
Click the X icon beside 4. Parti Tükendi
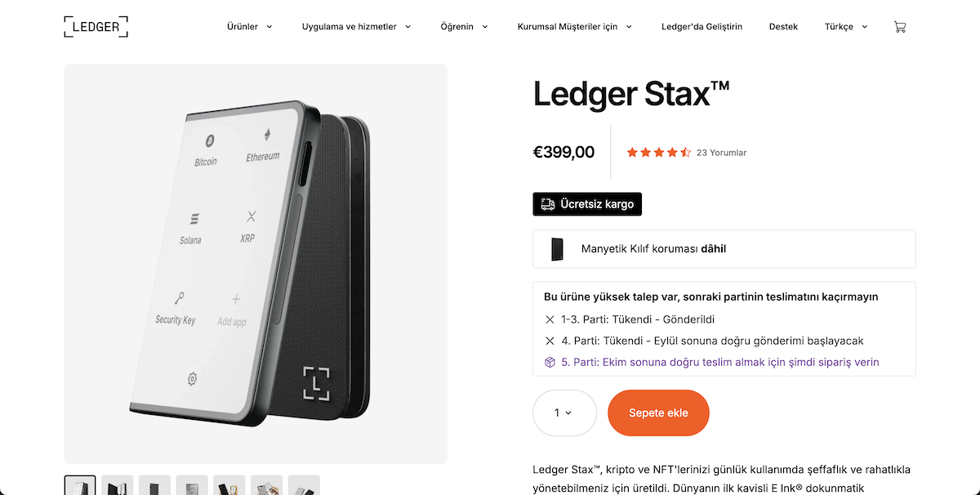[x=549, y=341]
